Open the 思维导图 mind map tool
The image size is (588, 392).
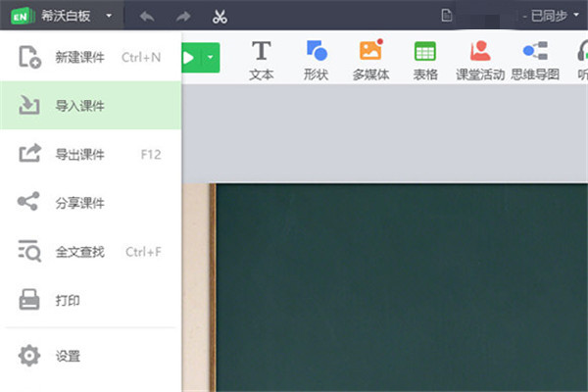[534, 59]
